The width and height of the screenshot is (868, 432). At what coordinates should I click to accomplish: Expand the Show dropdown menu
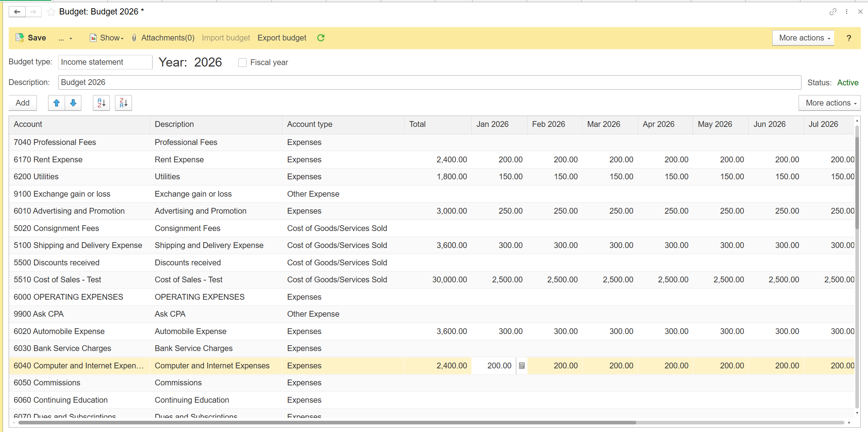[x=107, y=38]
